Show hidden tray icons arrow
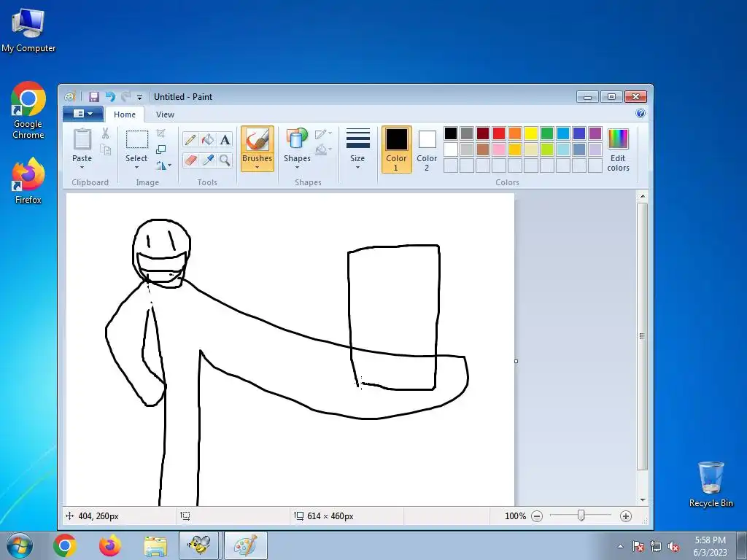Viewport: 747px width, 560px height. 620,547
